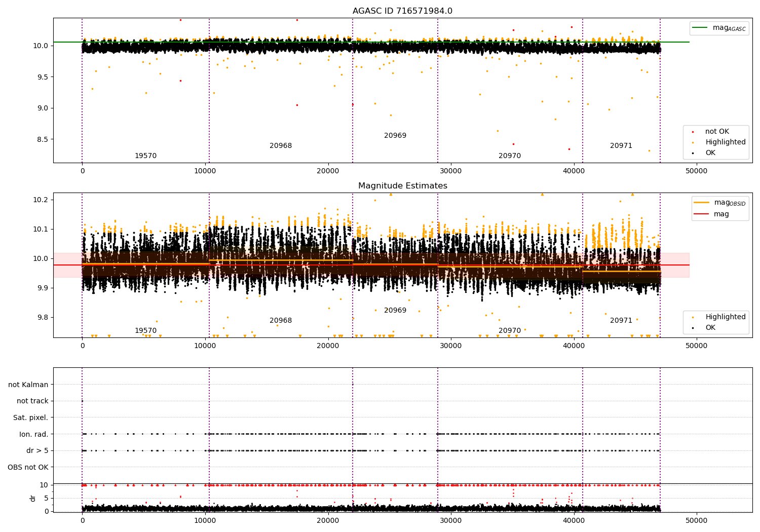Click the 'not Kalman' axis label
This screenshot has width=760, height=532.
point(28,385)
